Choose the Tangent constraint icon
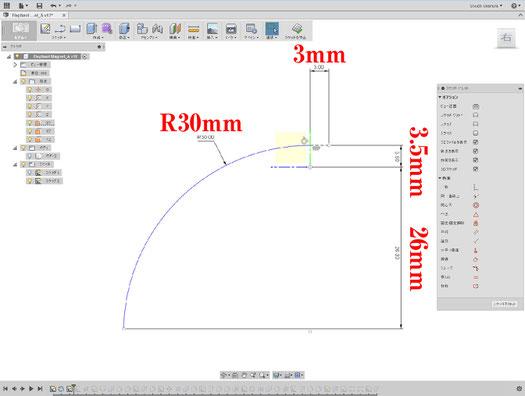The width and height of the screenshot is (525, 396). point(475,259)
